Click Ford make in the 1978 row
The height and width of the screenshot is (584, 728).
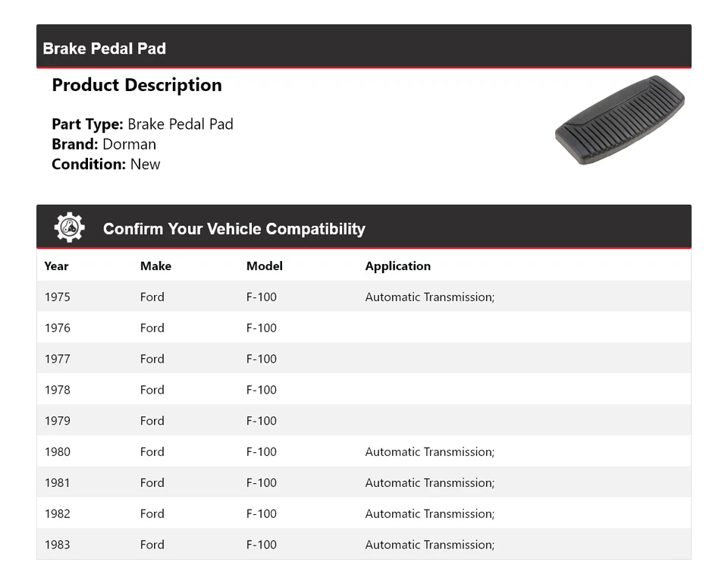(152, 390)
